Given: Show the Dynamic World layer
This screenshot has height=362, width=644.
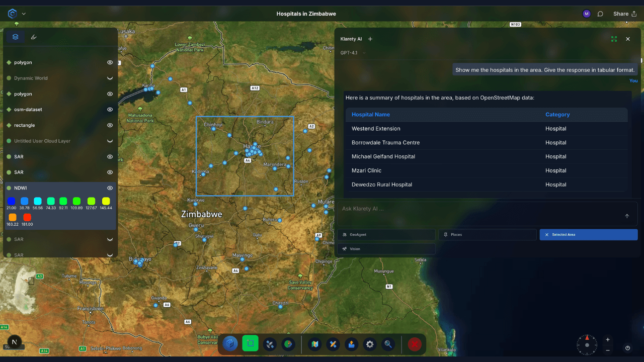Looking at the screenshot, I should (x=110, y=78).
